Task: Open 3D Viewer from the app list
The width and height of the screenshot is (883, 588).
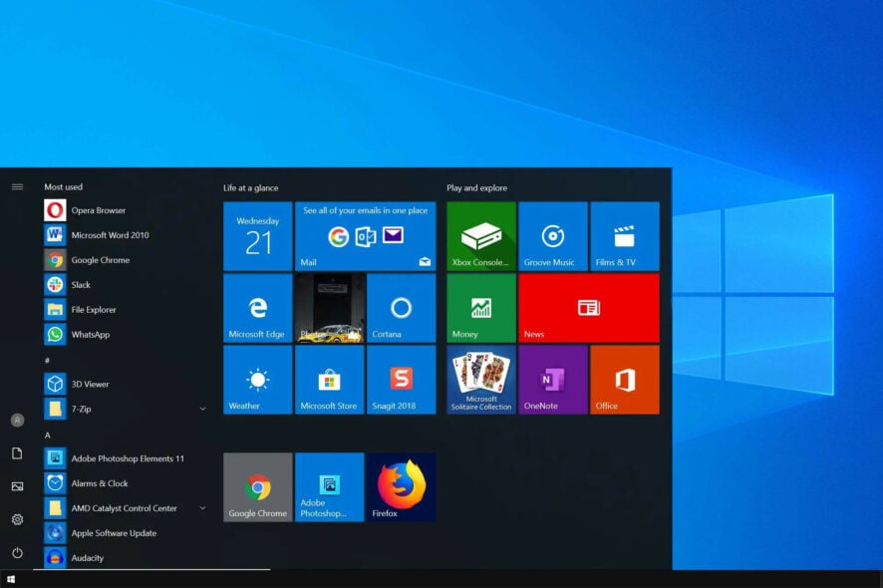Action: 125,384
